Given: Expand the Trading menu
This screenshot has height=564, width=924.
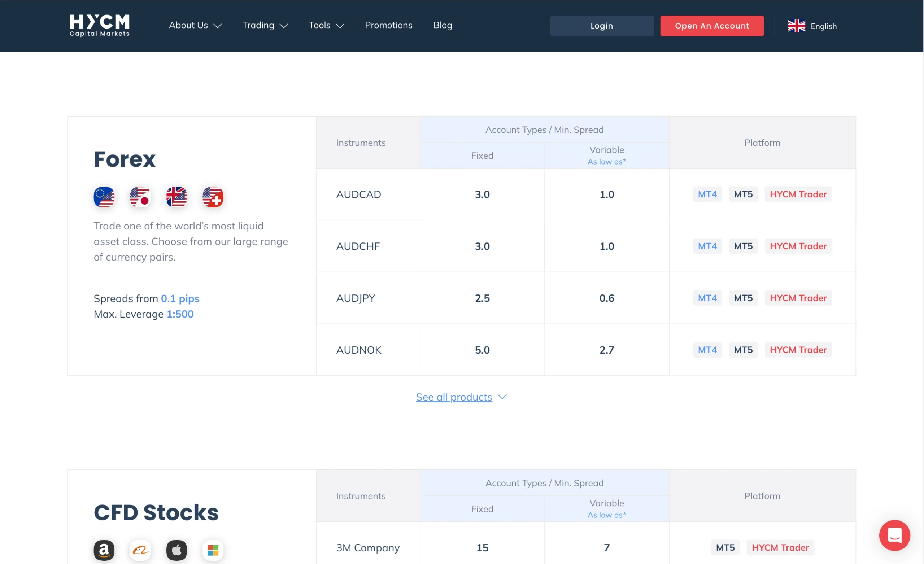Looking at the screenshot, I should pos(265,25).
